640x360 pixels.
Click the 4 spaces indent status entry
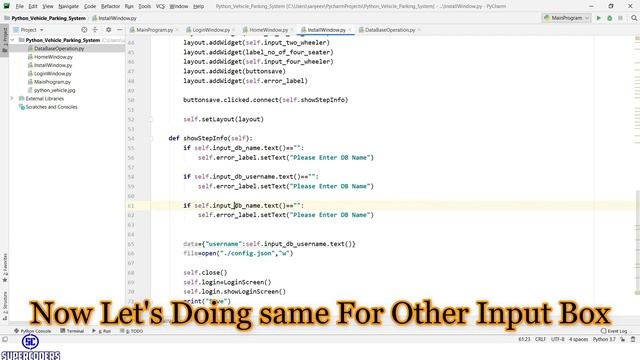[578, 339]
